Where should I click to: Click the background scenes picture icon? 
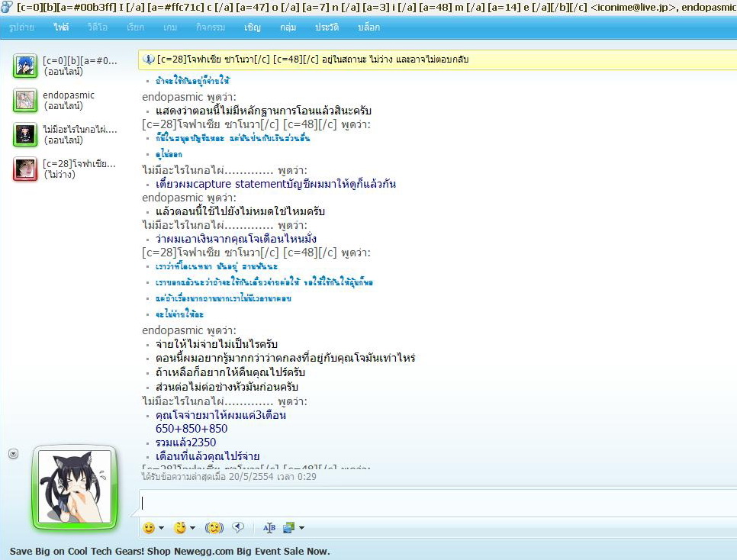288,528
